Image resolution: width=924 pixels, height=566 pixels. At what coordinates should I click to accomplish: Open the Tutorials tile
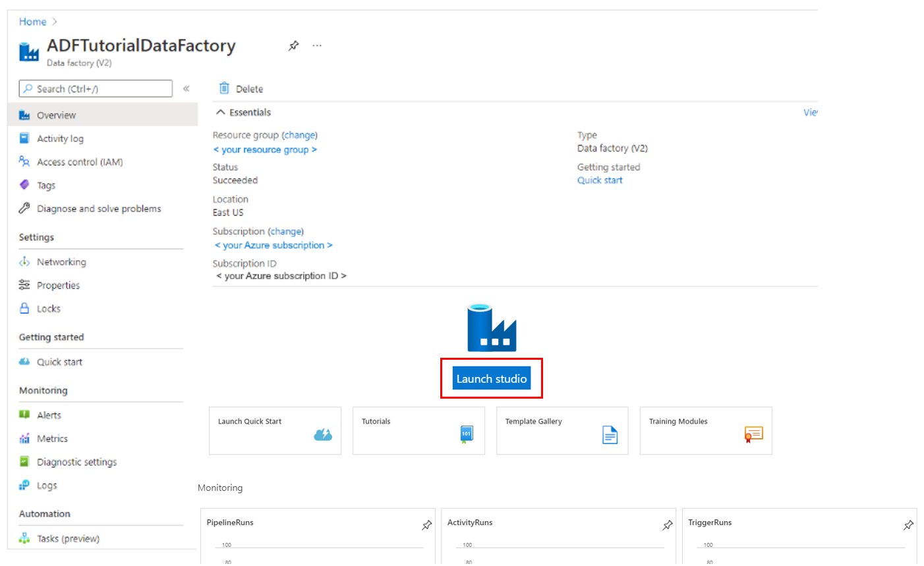(x=419, y=431)
